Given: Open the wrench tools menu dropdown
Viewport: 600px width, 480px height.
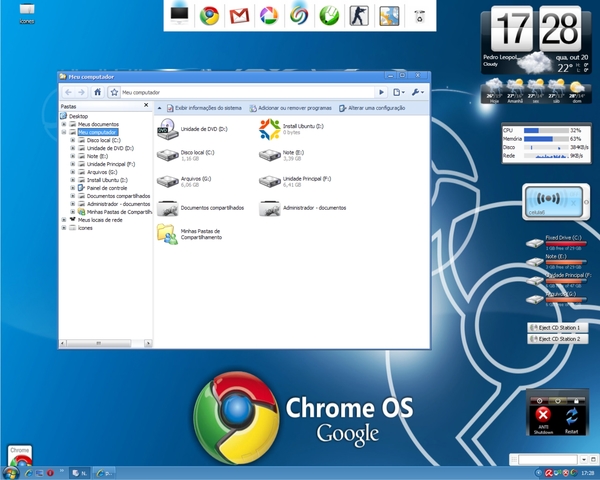Looking at the screenshot, I should coord(418,92).
